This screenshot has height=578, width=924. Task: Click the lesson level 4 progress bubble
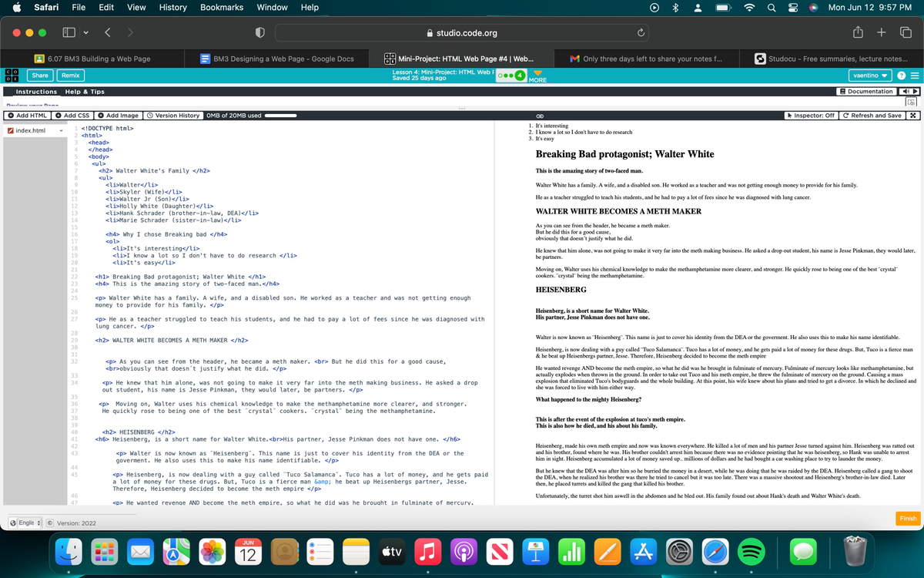pyautogui.click(x=520, y=76)
